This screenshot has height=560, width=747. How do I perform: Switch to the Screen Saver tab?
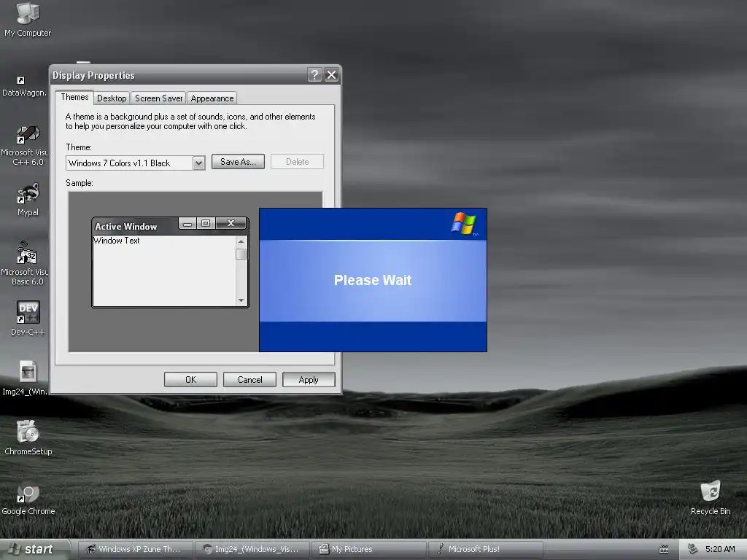pos(158,98)
